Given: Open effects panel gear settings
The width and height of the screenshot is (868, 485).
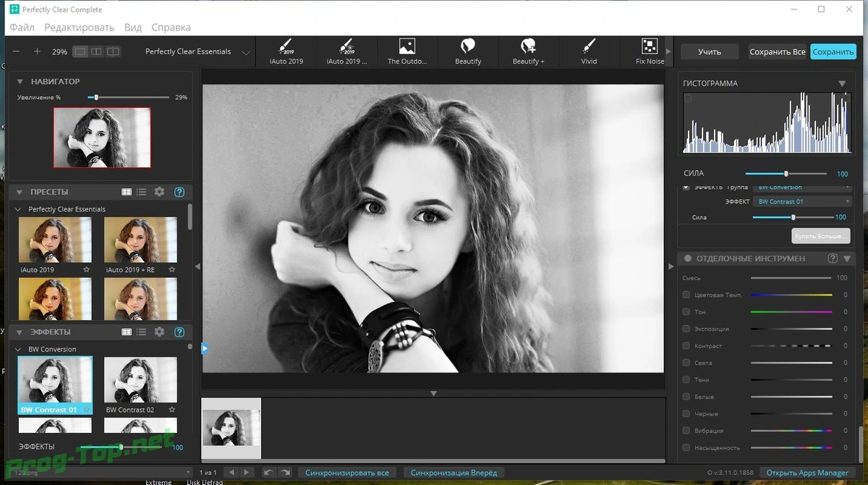Looking at the screenshot, I should [159, 332].
